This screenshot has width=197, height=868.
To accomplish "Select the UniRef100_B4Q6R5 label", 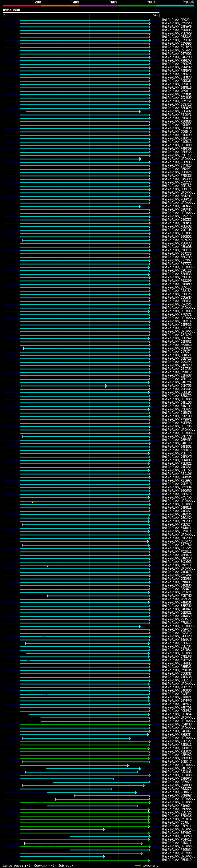I will [177, 491].
